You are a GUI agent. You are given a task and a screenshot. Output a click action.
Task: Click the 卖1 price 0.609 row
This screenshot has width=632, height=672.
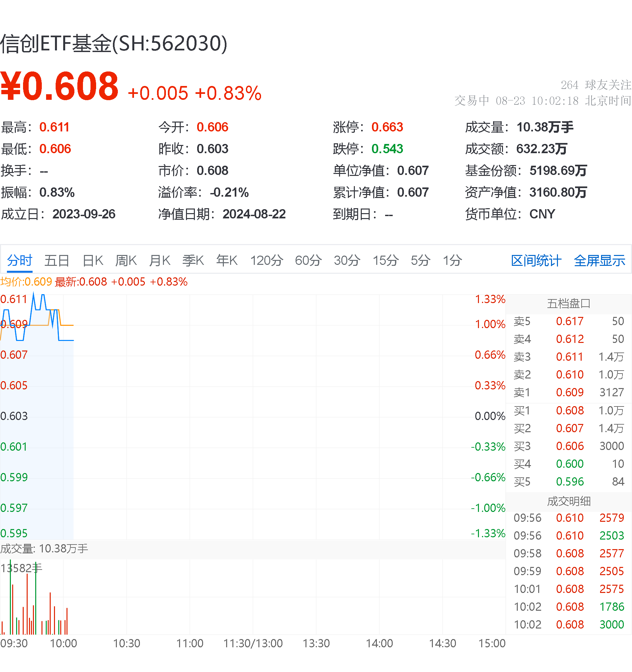[569, 392]
